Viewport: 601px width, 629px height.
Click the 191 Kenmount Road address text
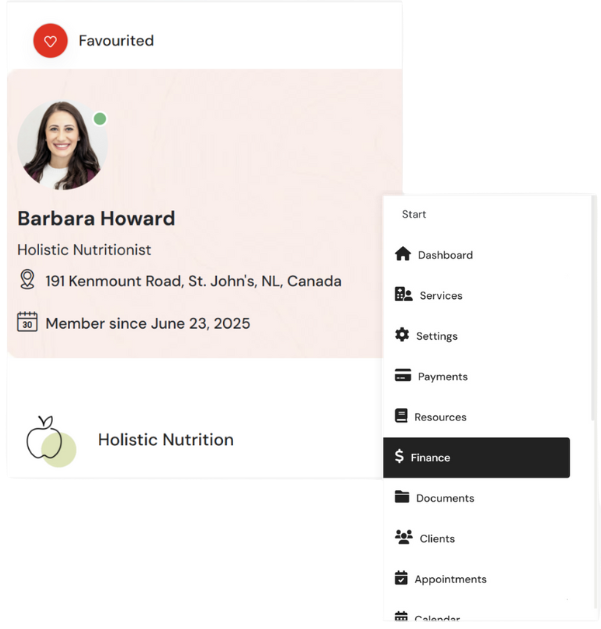coord(193,281)
